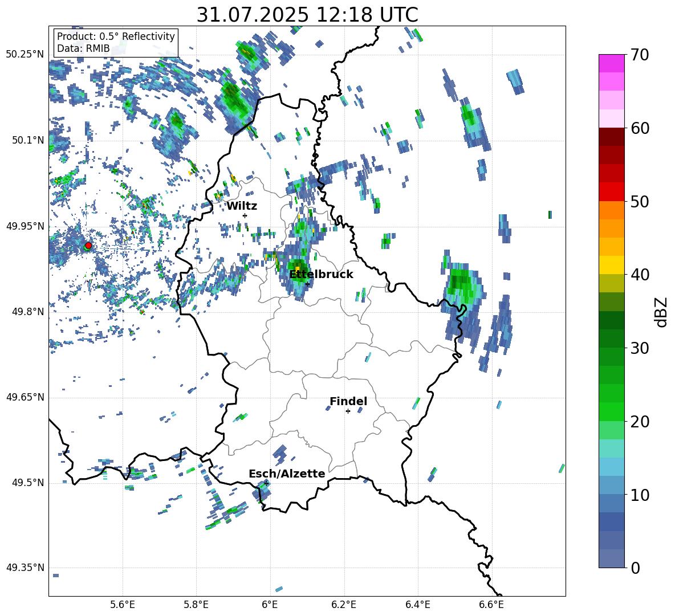Click the 70 value on the colorbar
The image size is (675, 616).
[x=639, y=55]
